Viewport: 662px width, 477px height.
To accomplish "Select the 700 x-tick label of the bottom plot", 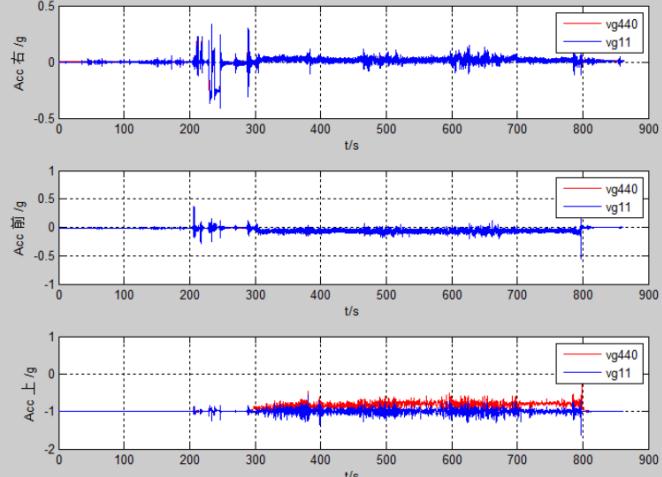I will [517, 460].
